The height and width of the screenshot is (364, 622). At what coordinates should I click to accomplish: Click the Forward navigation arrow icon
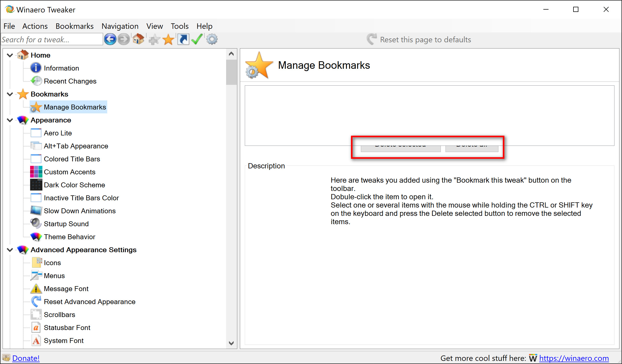124,39
